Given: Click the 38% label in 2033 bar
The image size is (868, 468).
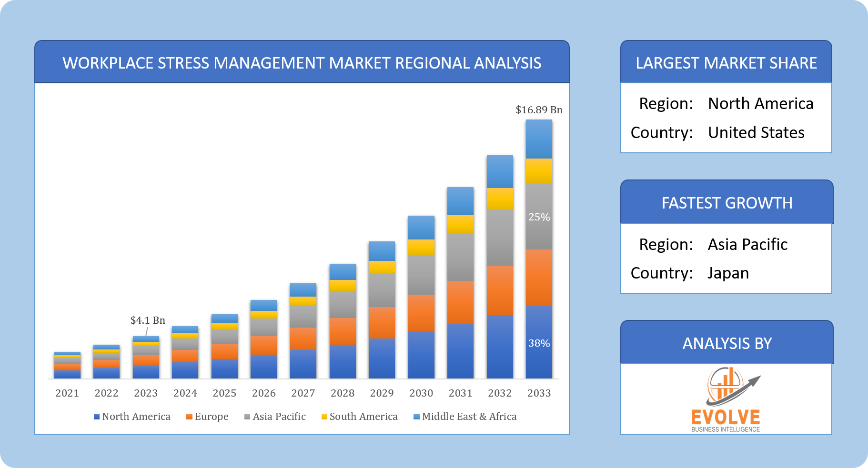Looking at the screenshot, I should 539,343.
